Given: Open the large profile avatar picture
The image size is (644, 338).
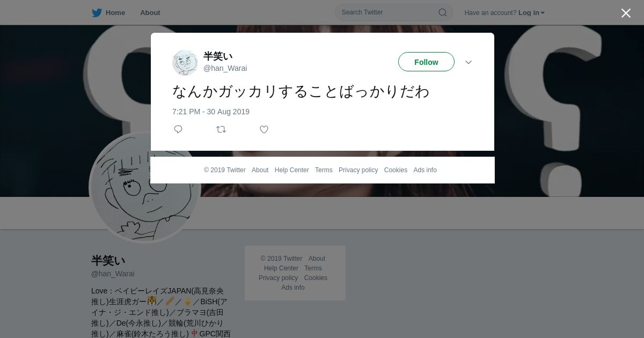Looking at the screenshot, I should pos(145,187).
